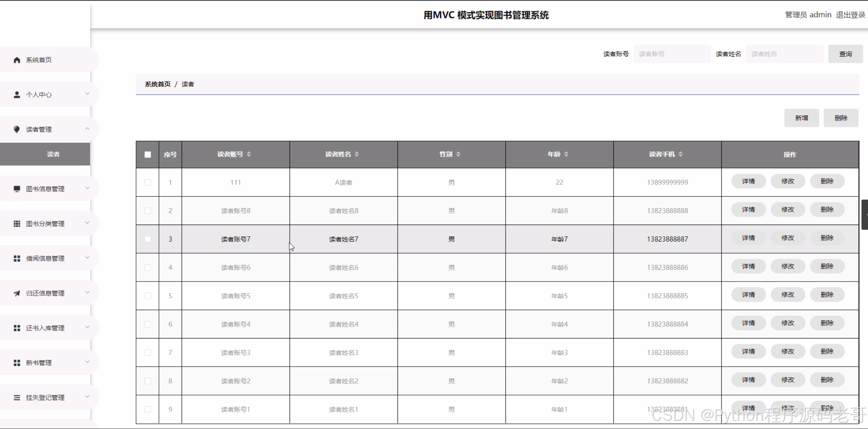Click 退出登录 link in header
The width and height of the screenshot is (868, 429).
click(850, 15)
